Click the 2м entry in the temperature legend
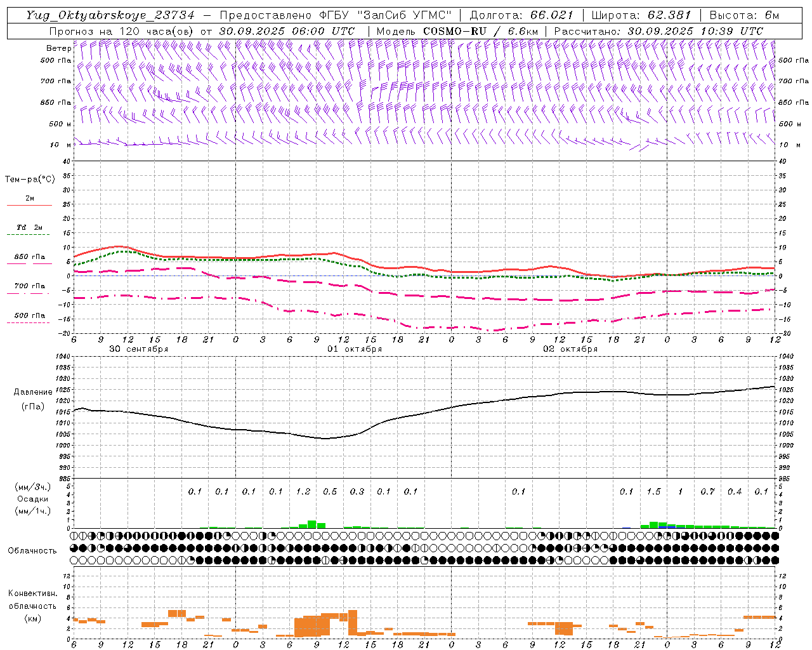812x650 pixels. pyautogui.click(x=30, y=198)
